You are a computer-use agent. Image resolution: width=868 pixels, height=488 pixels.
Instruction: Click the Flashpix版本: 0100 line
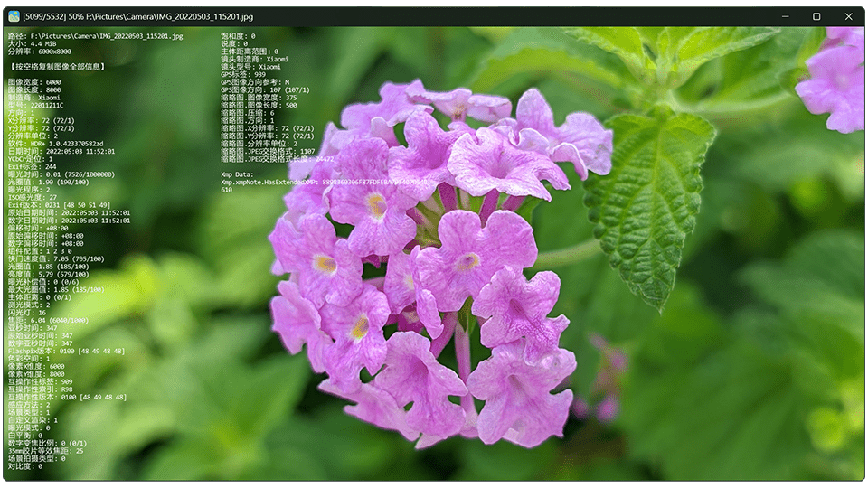point(66,352)
